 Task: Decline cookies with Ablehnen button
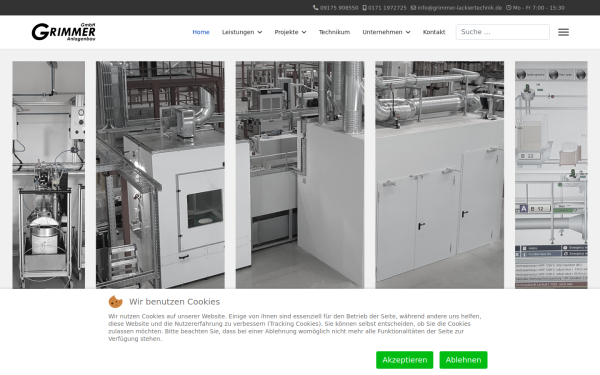tap(463, 360)
